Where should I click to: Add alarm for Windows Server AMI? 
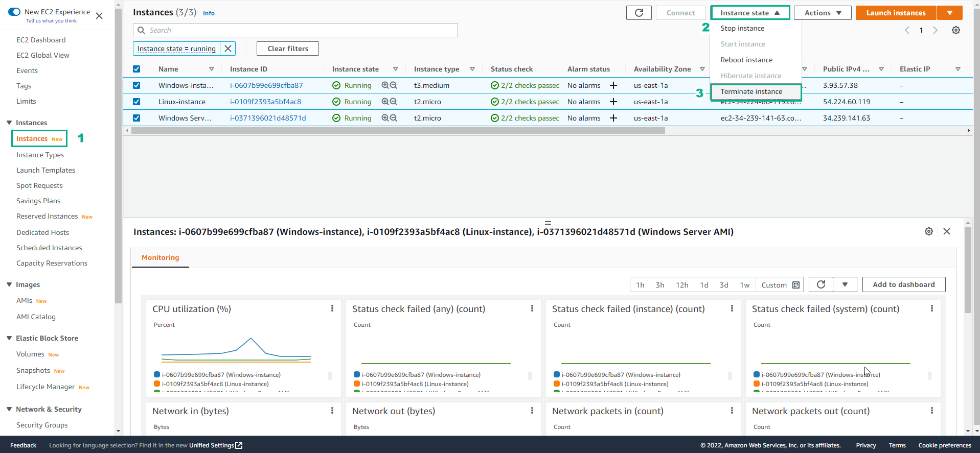pos(613,118)
